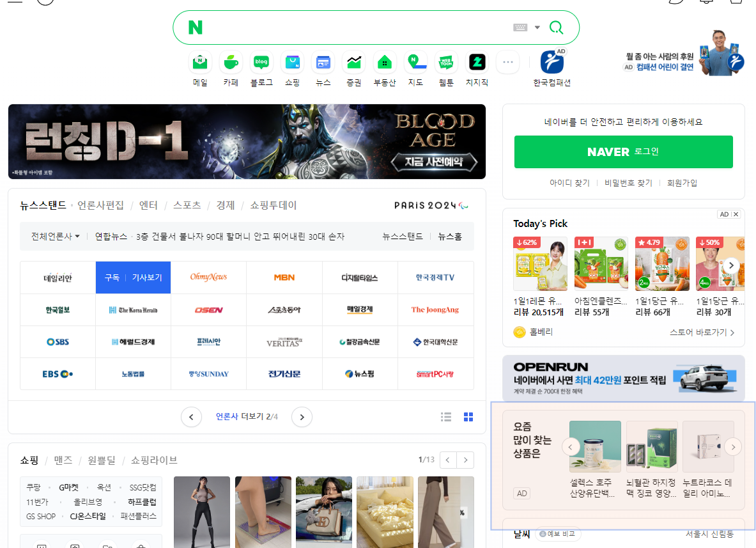The width and height of the screenshot is (756, 548).
Task: Click the green NAVER 로그인 button
Action: pyautogui.click(x=624, y=152)
